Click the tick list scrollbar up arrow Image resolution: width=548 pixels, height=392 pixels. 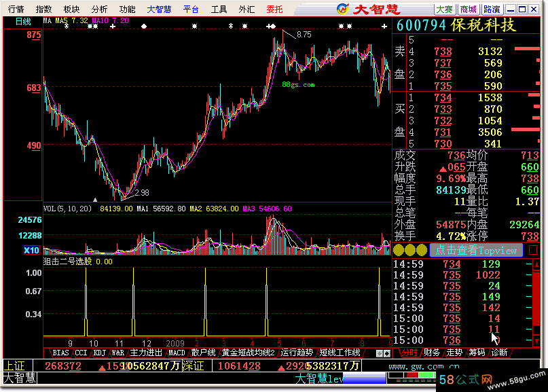536,265
